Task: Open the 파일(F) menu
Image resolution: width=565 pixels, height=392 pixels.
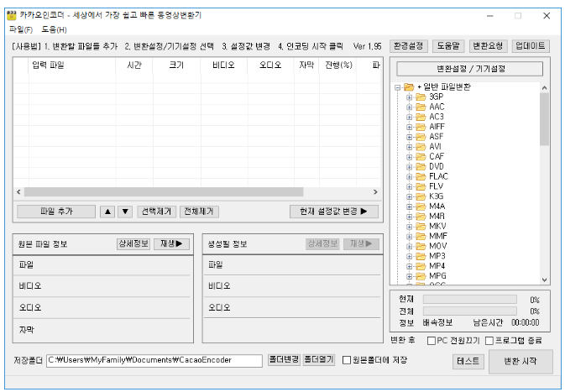Action: click(x=20, y=29)
